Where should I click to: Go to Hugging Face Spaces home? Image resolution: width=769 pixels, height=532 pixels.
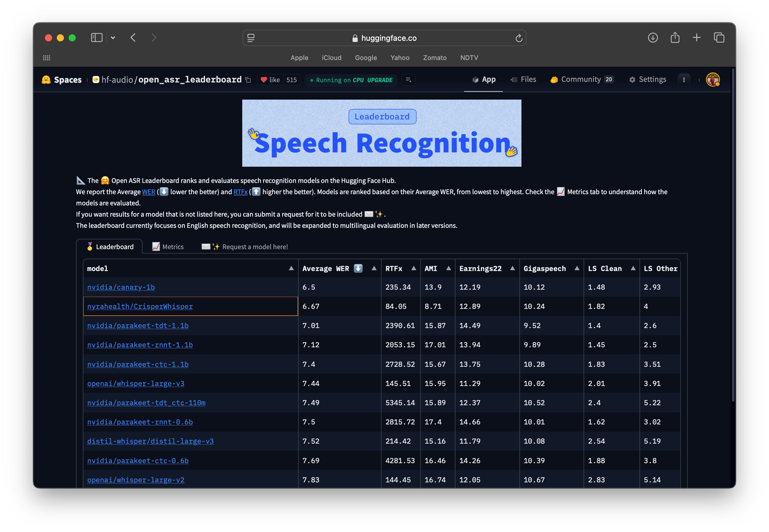(x=62, y=80)
